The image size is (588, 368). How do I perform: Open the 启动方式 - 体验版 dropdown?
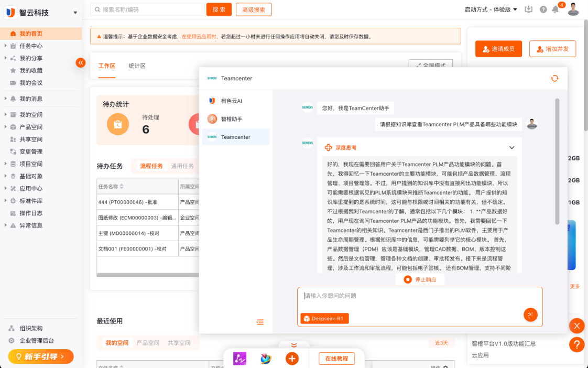(491, 10)
